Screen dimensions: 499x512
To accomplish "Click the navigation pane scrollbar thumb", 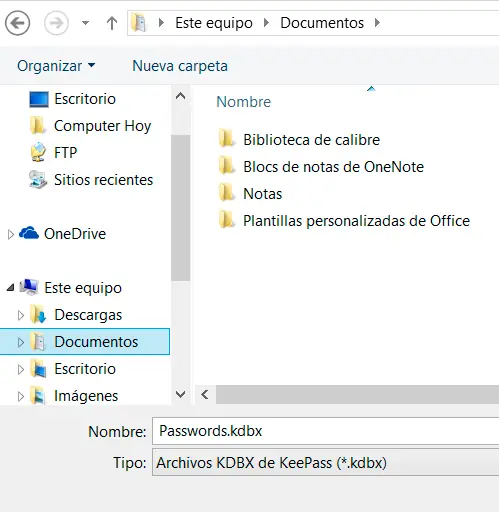I will 180,208.
